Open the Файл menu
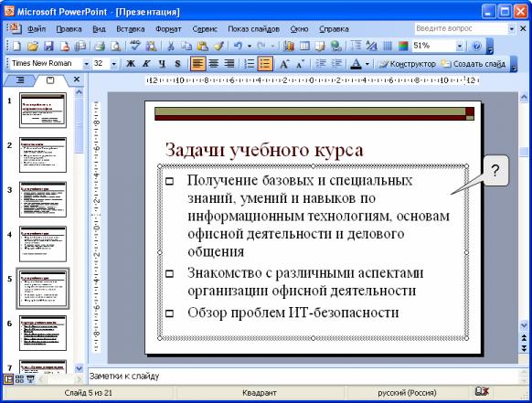This screenshot has width=532, height=403. [37, 29]
